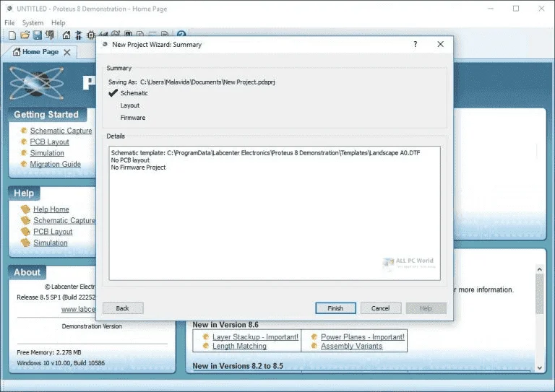Open the Length Matching link
This screenshot has height=392, width=555.
point(239,346)
